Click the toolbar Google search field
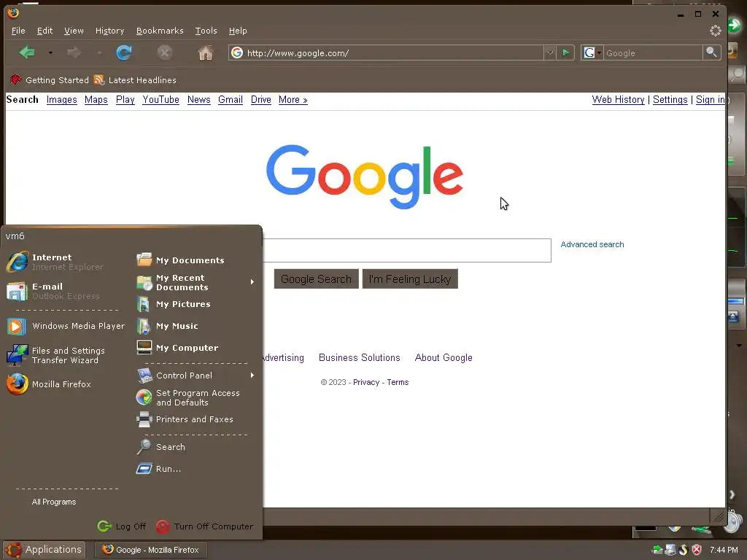Image resolution: width=747 pixels, height=560 pixels. click(x=653, y=52)
